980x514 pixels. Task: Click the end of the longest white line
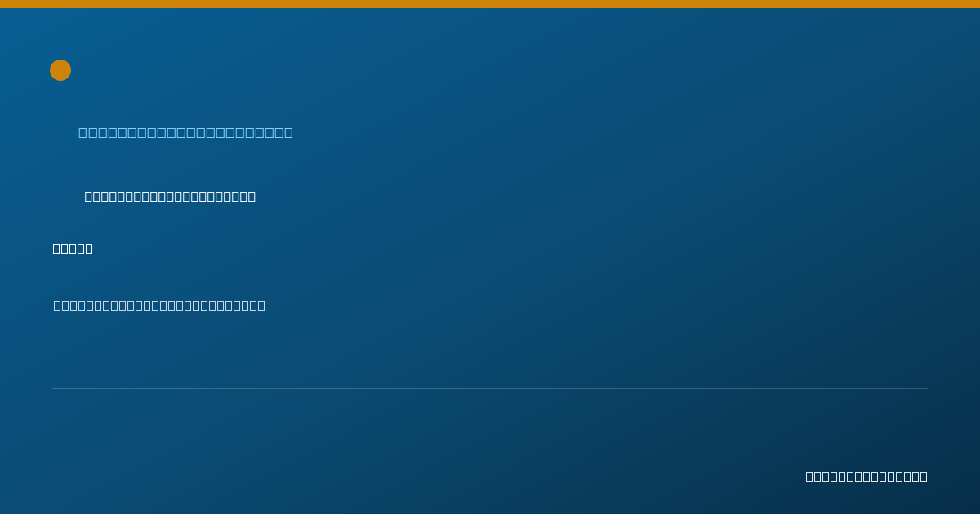(x=261, y=305)
